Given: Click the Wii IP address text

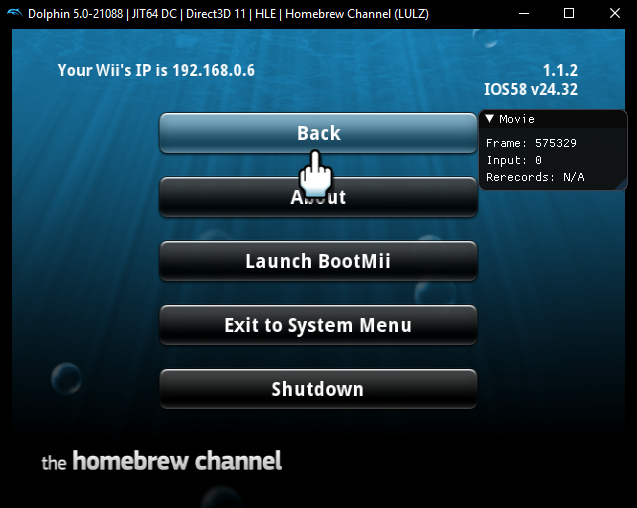Looking at the screenshot, I should (156, 70).
